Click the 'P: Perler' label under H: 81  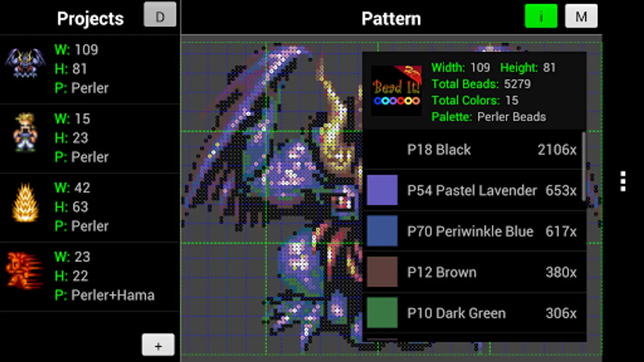pyautogui.click(x=82, y=88)
